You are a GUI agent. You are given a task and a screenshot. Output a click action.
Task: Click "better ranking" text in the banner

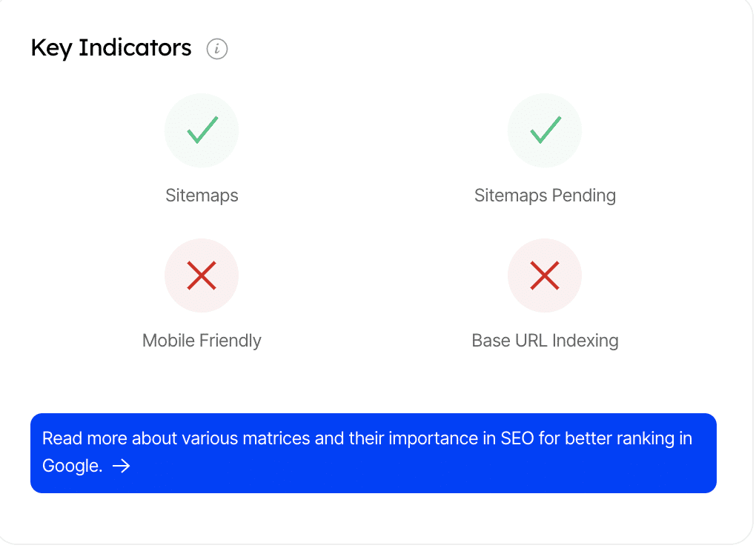[x=616, y=438]
